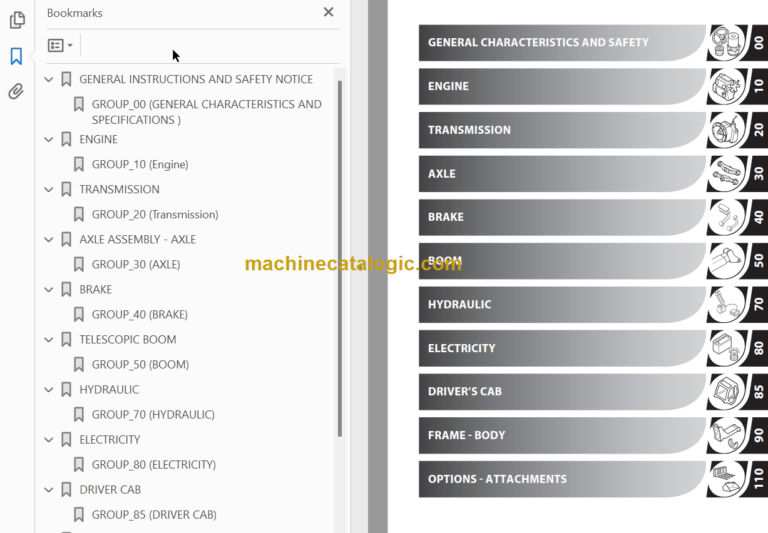Click the DRIVER'S CAB section banner
The image size is (768, 533).
click(562, 391)
